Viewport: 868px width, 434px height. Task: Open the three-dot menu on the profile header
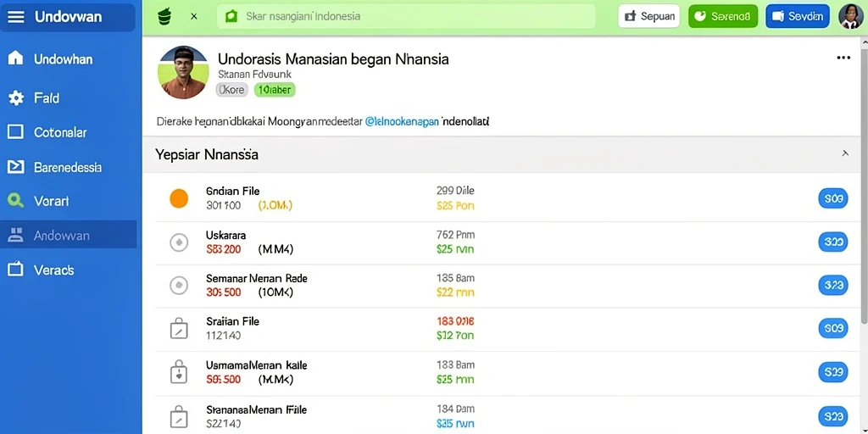coord(843,58)
